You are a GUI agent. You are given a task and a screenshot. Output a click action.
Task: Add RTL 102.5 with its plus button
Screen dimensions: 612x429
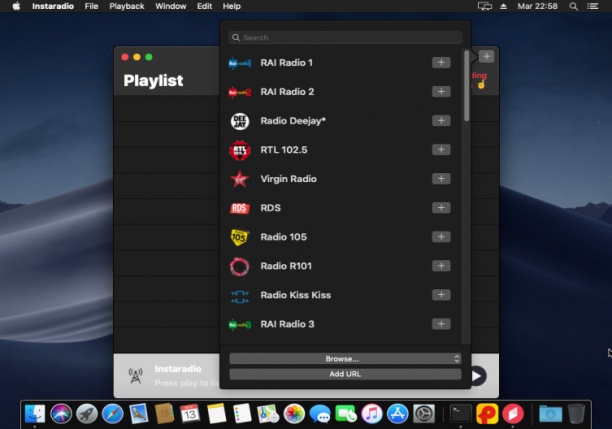(441, 150)
